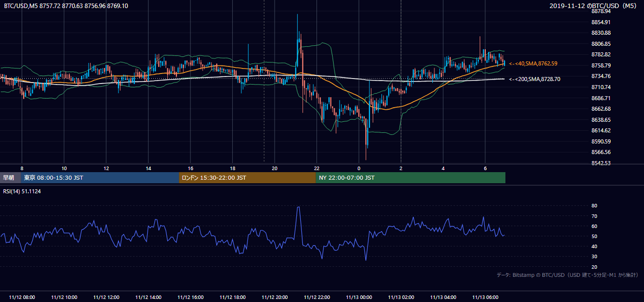Click the 11/12 10:00 bottom time label
This screenshot has width=644, height=302.
[x=64, y=297]
